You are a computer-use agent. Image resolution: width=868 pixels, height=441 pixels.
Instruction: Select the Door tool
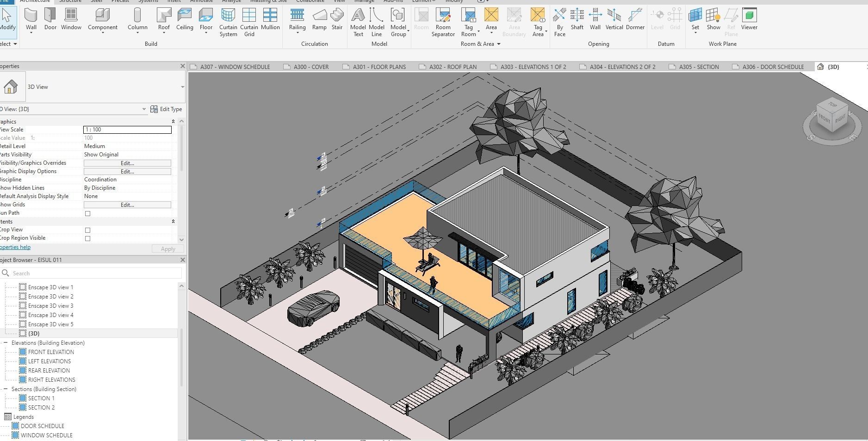click(50, 20)
